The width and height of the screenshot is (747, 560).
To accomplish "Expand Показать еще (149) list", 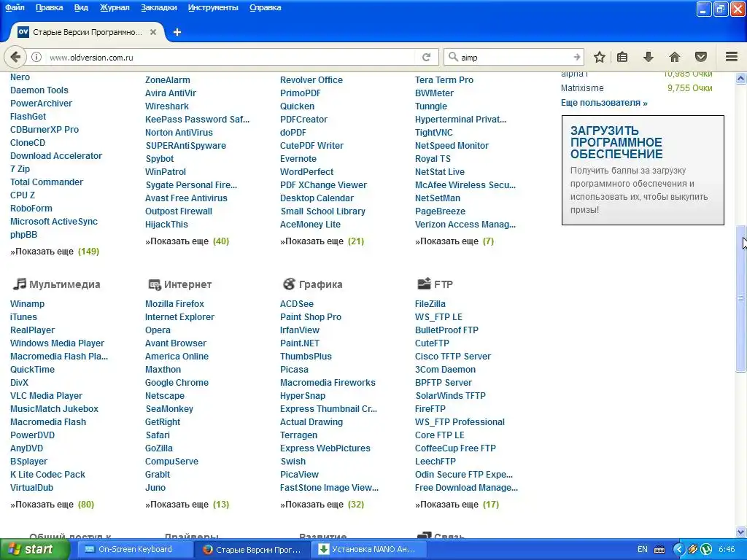I will click(55, 252).
